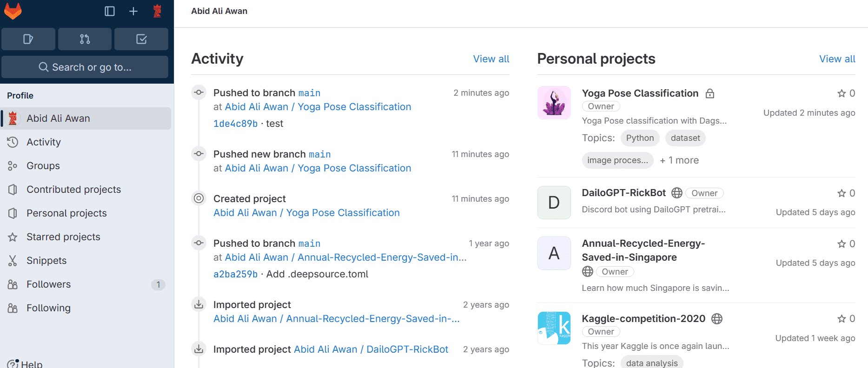Screen dimensions: 868x368
Task: Open merge requests shortcut
Action: (x=85, y=39)
